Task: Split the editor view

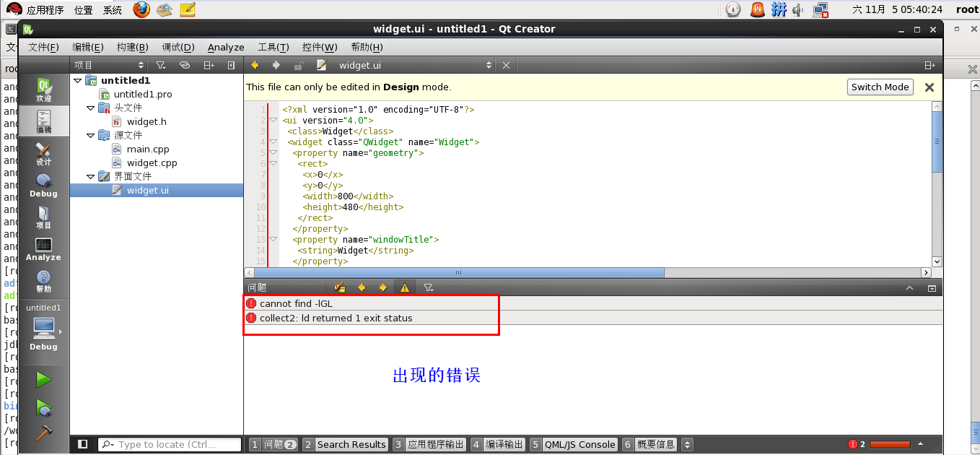Action: [929, 65]
